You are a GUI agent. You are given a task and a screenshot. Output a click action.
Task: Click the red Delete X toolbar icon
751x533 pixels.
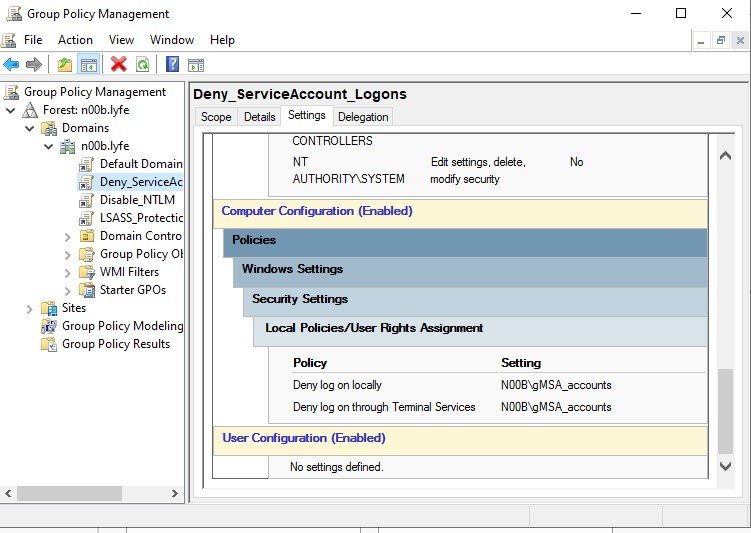point(119,64)
